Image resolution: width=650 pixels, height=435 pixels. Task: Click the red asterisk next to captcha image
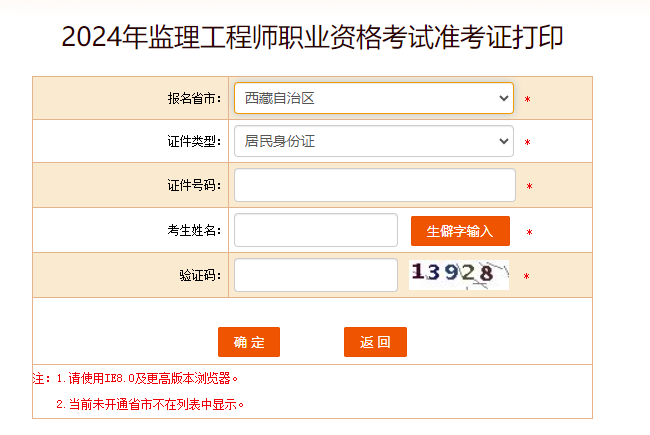[526, 277]
